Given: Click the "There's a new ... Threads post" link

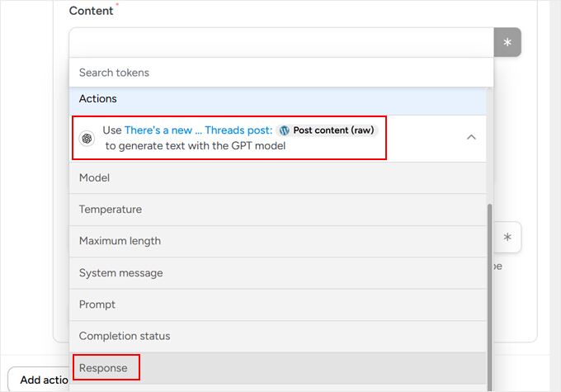Looking at the screenshot, I should point(198,130).
